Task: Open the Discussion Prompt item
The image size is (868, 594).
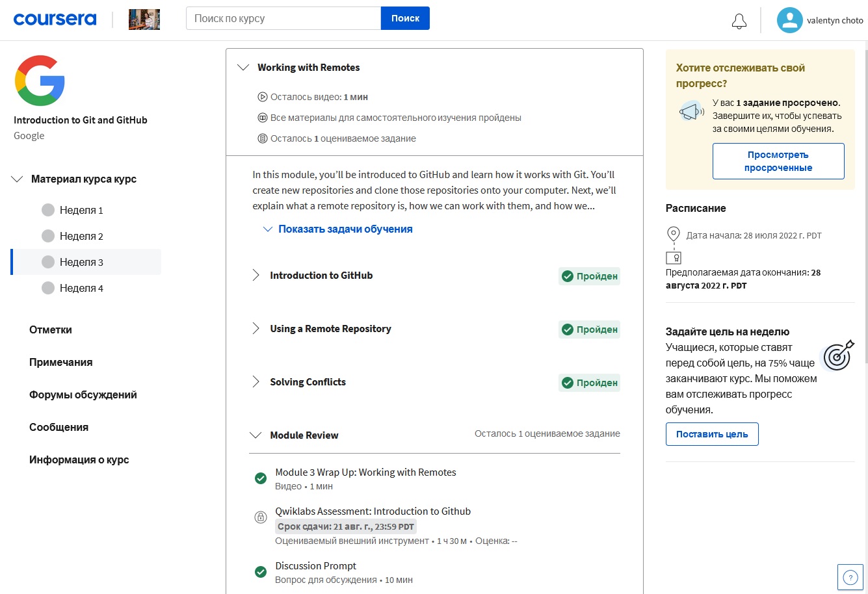Action: [x=315, y=566]
